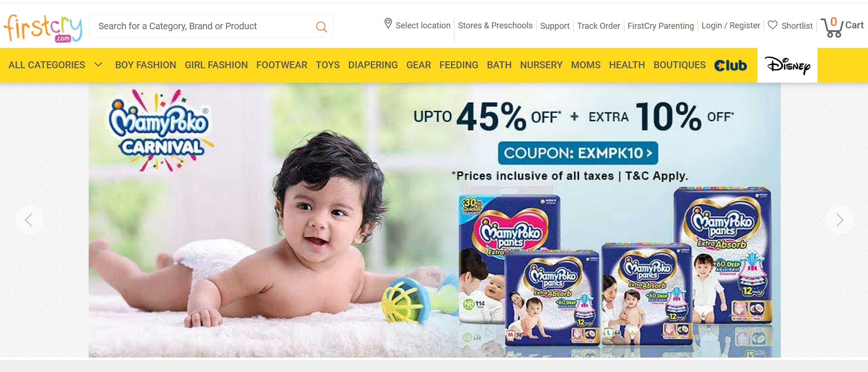Show next banner with right arrow
Viewport: 868px width, 372px height.
point(839,220)
